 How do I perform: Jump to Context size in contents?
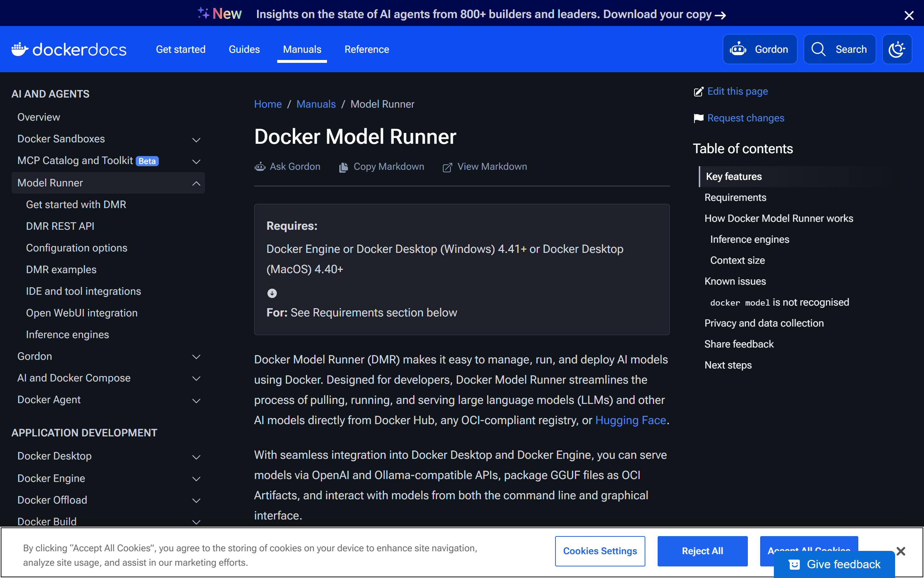(x=737, y=260)
